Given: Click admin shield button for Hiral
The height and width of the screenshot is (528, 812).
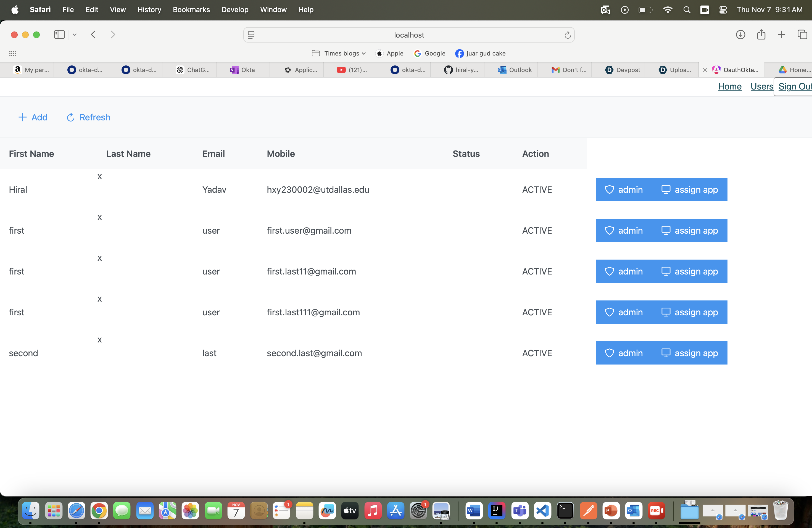Looking at the screenshot, I should point(623,190).
